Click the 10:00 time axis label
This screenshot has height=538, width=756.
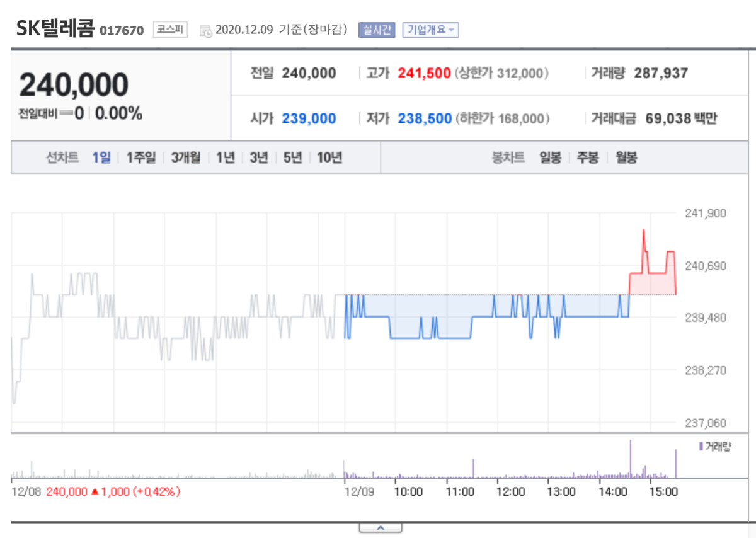click(x=408, y=491)
